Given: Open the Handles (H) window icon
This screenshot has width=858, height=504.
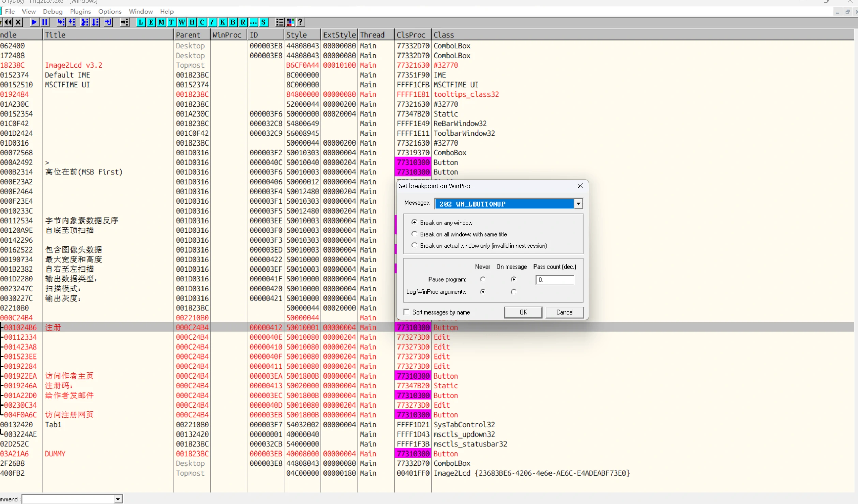Looking at the screenshot, I should pyautogui.click(x=192, y=22).
